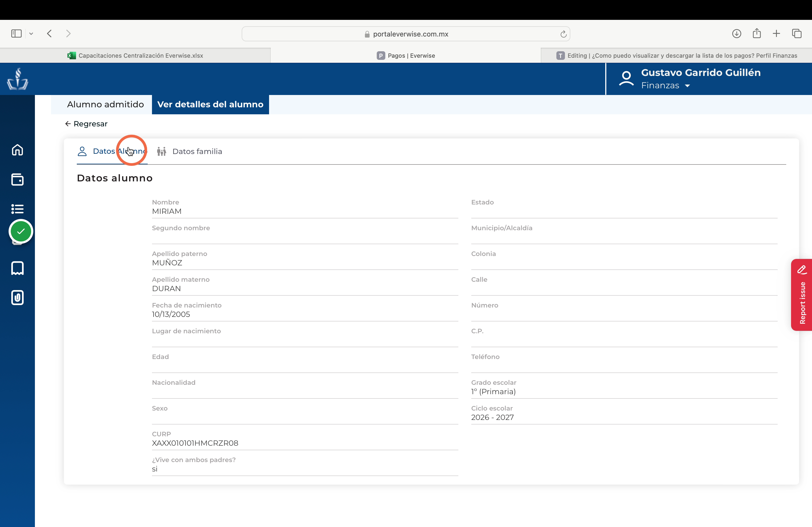Click the Datos alumno section heading
Screen dimensions: 812x527
pos(115,178)
